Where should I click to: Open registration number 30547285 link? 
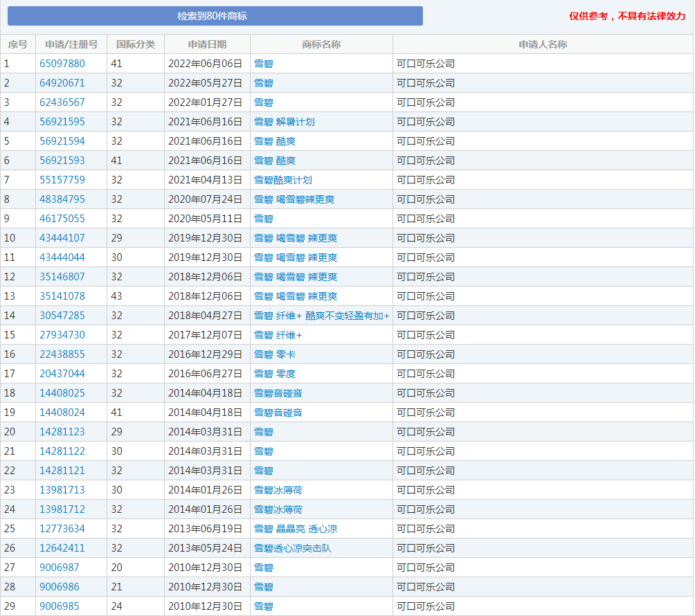tap(62, 316)
